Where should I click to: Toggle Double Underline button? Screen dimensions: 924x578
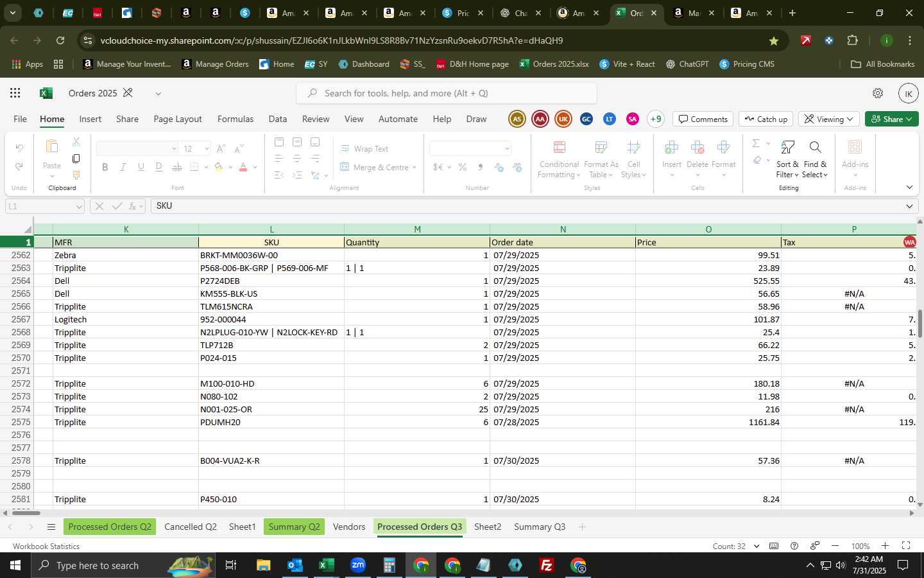tap(158, 167)
